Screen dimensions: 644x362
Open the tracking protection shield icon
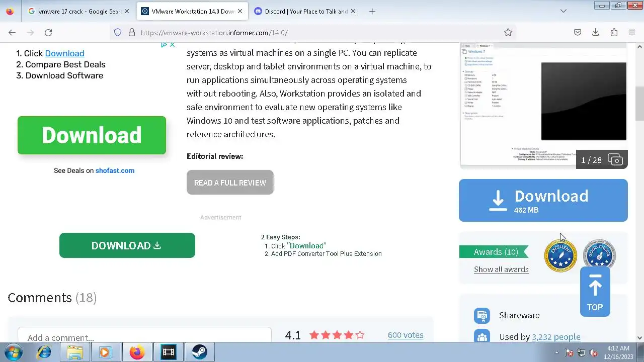tap(118, 32)
